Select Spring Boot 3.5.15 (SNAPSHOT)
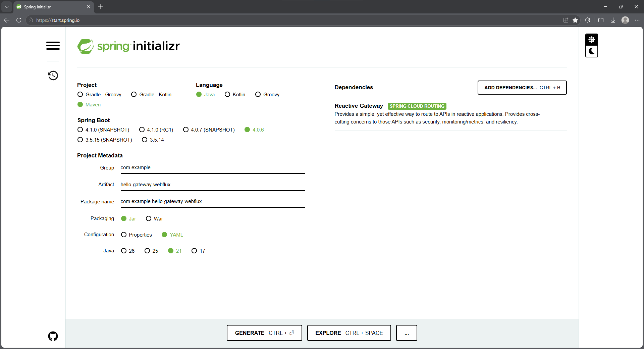 [105, 140]
